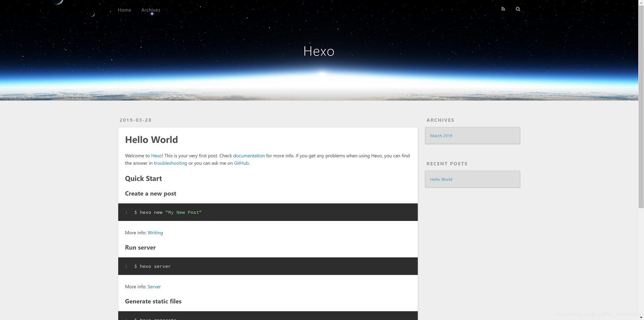Click the RECENT POSTS sidebar heading
644x320 pixels.
tap(447, 164)
